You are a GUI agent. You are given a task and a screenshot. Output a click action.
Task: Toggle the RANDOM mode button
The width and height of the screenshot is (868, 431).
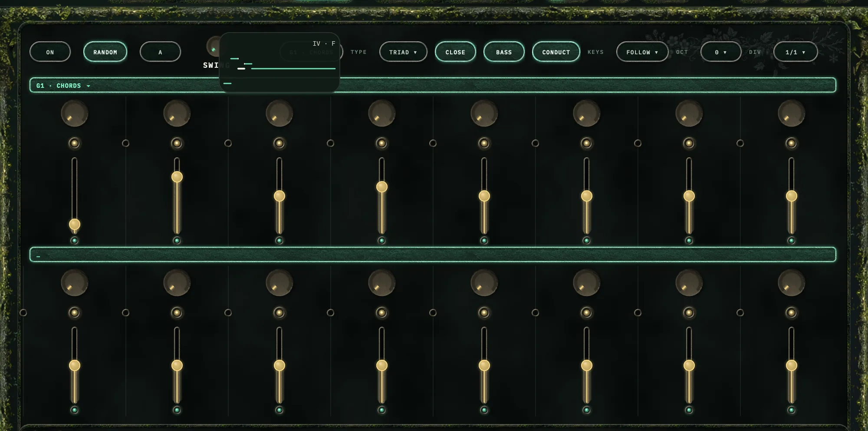coord(105,52)
